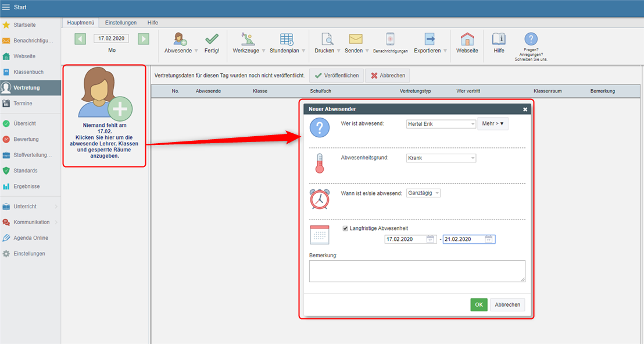Click the Drucken print icon

[x=327, y=40]
